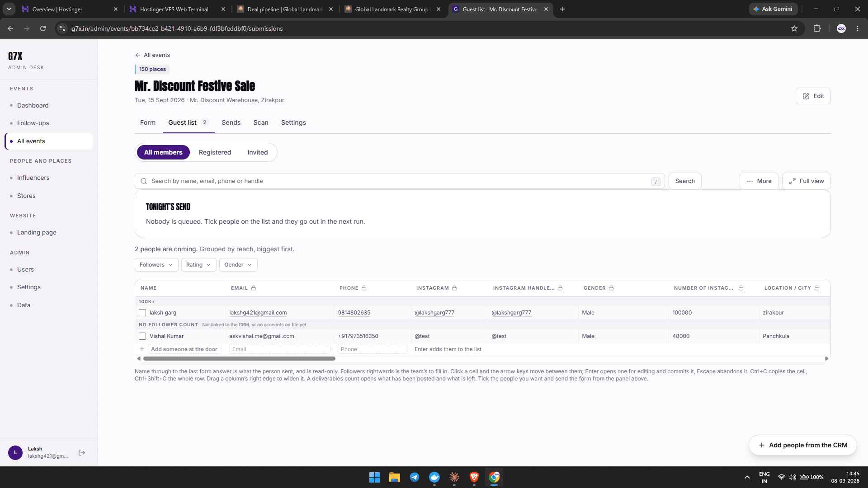Image resolution: width=868 pixels, height=488 pixels.
Task: Click the lock icon beside INSTAGRAM header
Action: 454,288
